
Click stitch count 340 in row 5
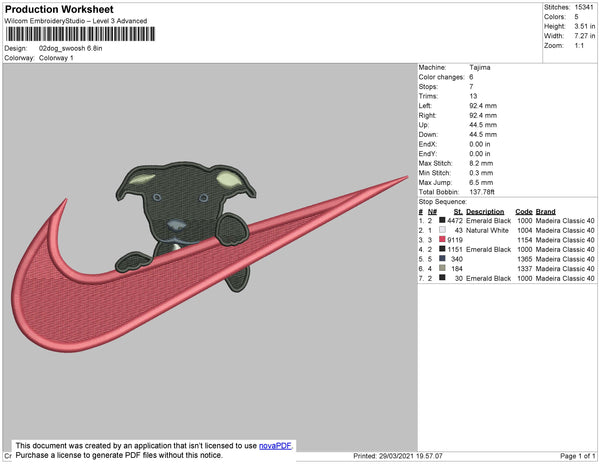tap(457, 259)
